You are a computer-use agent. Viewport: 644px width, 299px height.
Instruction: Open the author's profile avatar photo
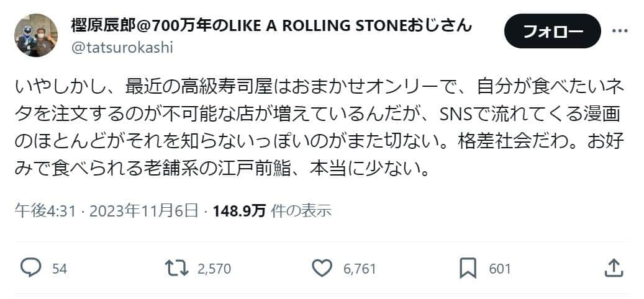[x=36, y=35]
